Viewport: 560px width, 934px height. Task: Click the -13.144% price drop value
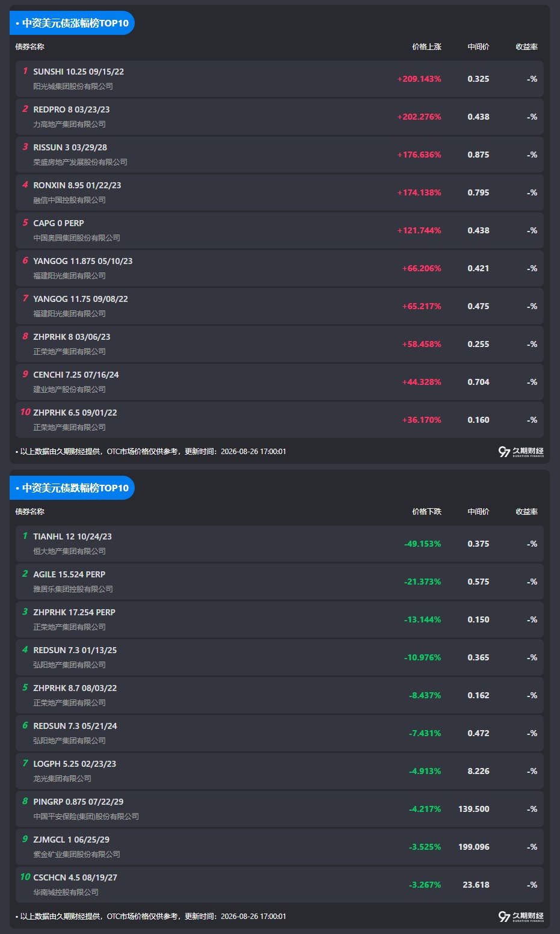click(x=423, y=619)
